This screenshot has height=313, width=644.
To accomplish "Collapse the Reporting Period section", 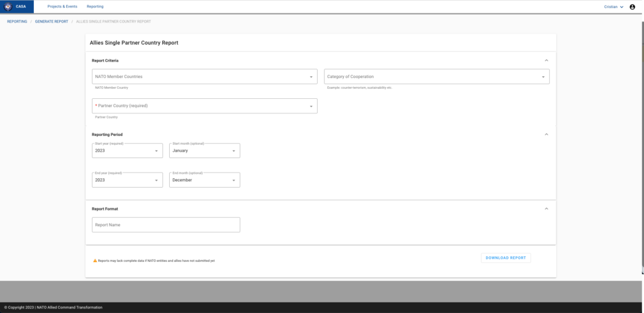I will click(546, 134).
